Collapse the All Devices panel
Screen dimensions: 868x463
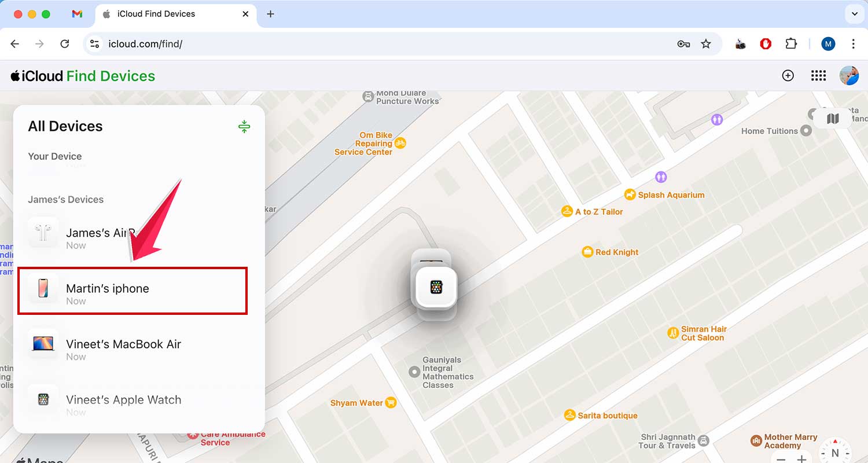click(x=244, y=126)
